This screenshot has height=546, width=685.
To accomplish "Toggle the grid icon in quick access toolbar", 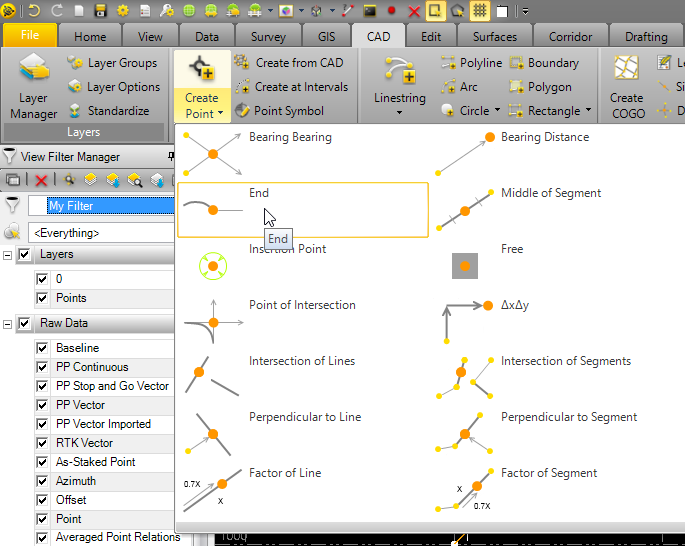I will [x=480, y=10].
